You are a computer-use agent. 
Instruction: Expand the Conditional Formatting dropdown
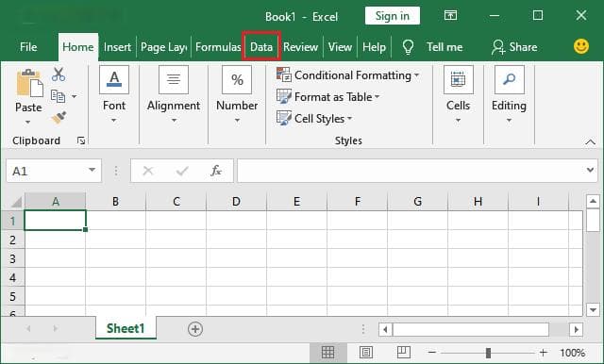coord(416,75)
